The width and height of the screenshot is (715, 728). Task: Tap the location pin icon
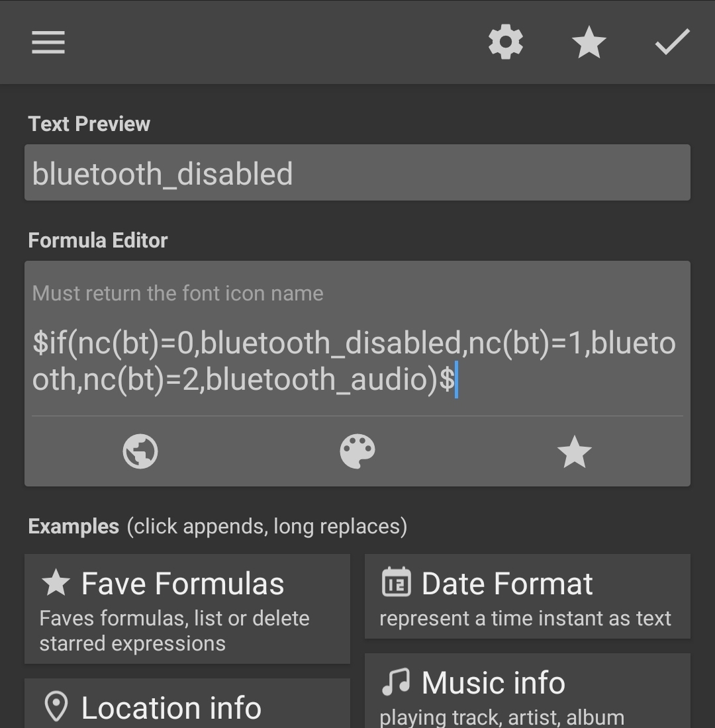click(x=56, y=707)
